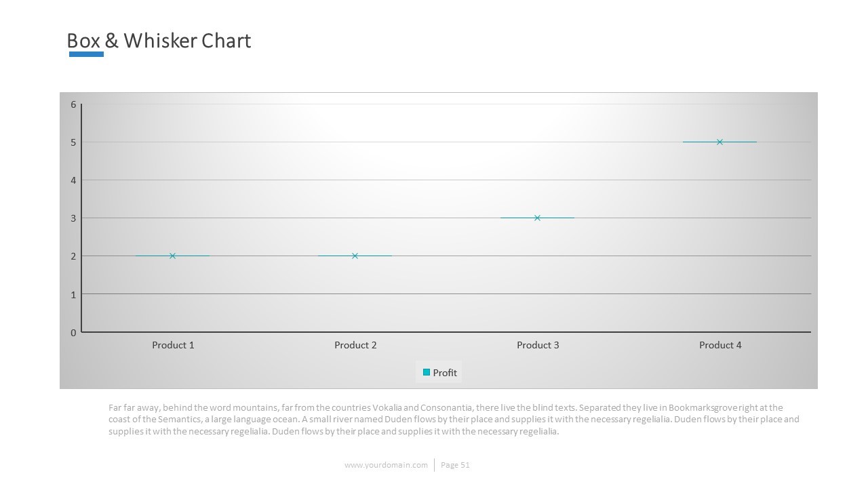Select the "Far far away" description paragraph
Viewport: 868px width, 488px height.
[453, 420]
